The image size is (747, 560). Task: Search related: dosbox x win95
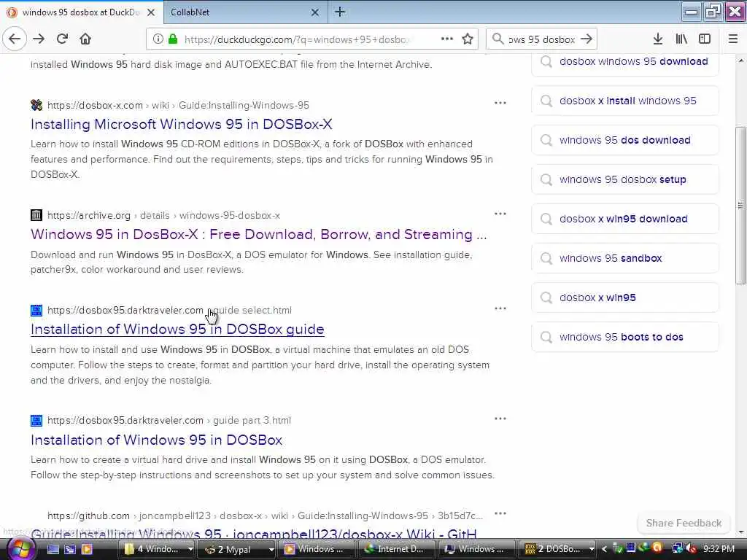click(x=624, y=297)
